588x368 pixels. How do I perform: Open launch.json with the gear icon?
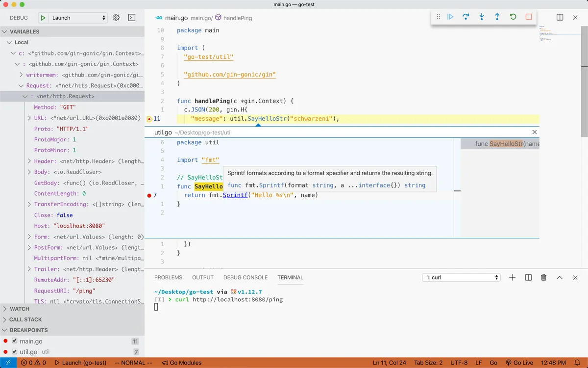click(116, 18)
